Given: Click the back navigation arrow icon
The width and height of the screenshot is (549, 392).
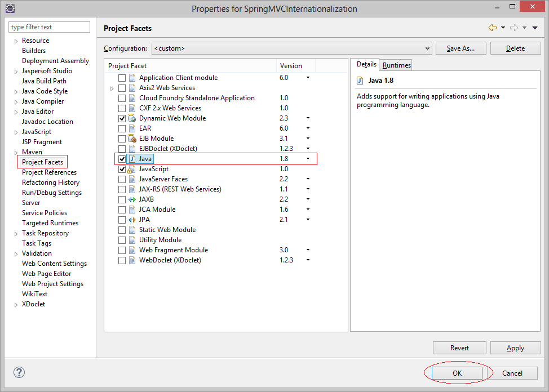Looking at the screenshot, I should click(x=492, y=28).
